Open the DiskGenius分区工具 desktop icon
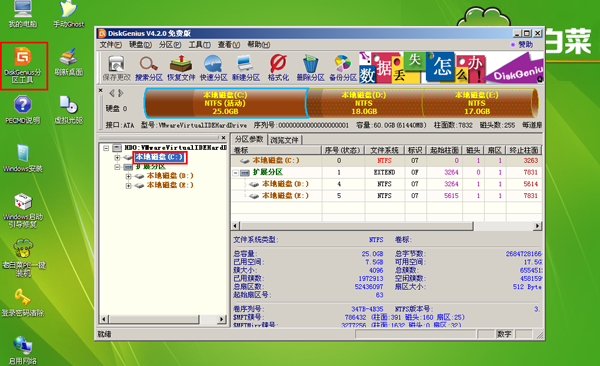 (x=23, y=65)
